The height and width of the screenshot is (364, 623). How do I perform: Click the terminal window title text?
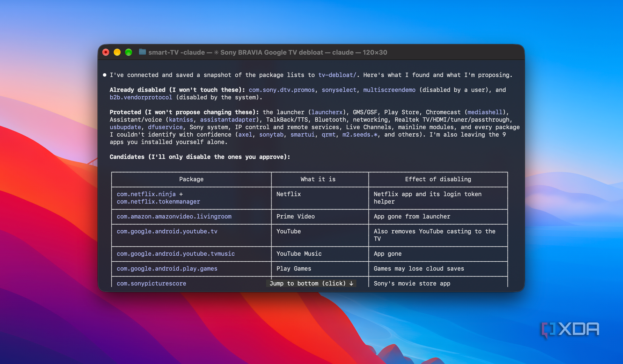coord(268,52)
